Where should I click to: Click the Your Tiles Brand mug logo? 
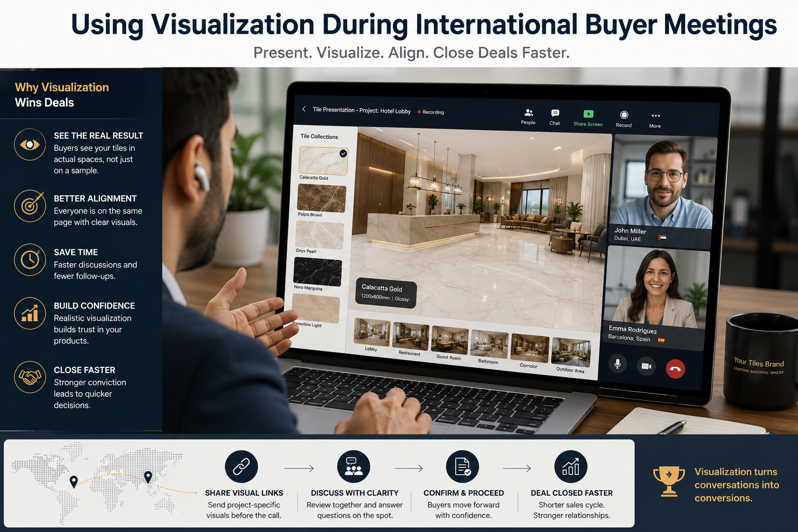[759, 365]
